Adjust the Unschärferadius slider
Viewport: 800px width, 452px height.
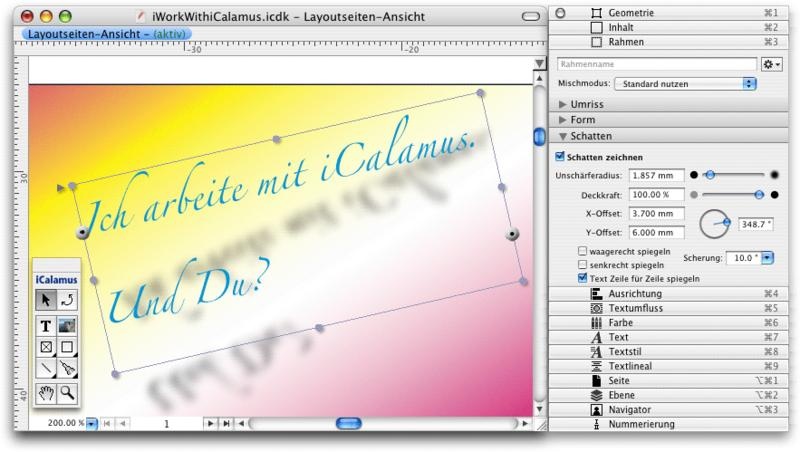click(x=710, y=175)
